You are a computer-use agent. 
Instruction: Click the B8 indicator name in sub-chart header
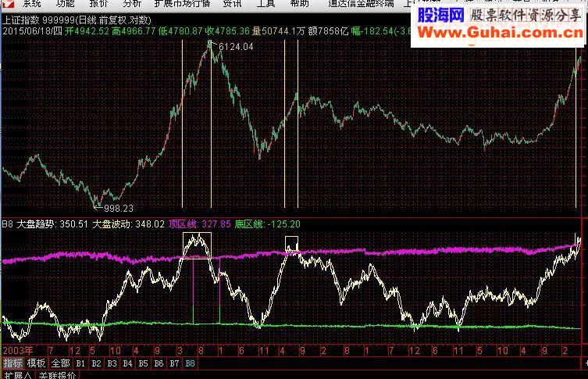point(8,224)
